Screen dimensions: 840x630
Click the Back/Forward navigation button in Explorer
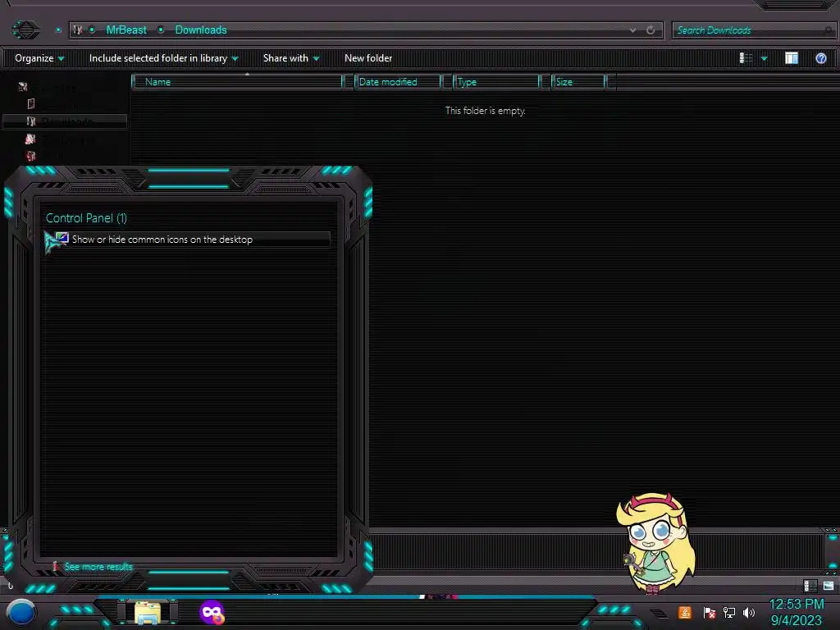click(25, 30)
